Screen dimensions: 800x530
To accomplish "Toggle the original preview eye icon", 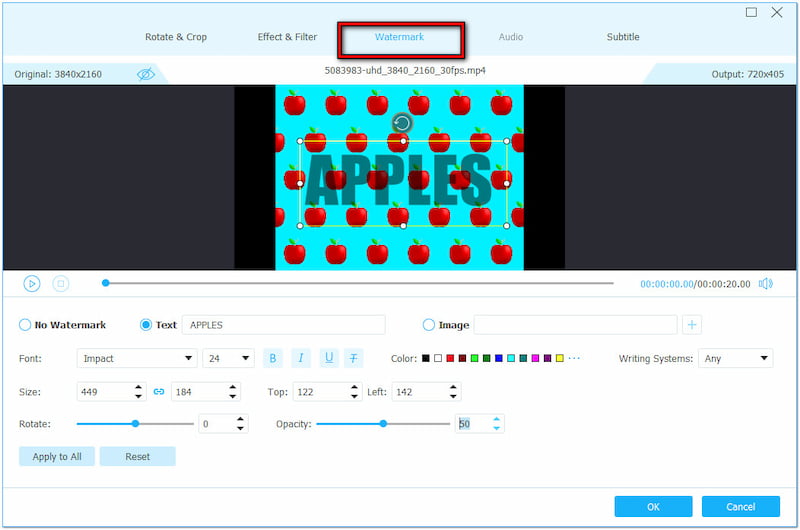I will [x=146, y=74].
